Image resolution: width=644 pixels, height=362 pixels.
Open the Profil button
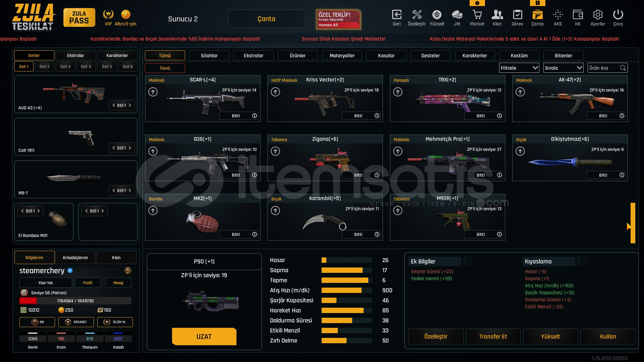[88, 283]
